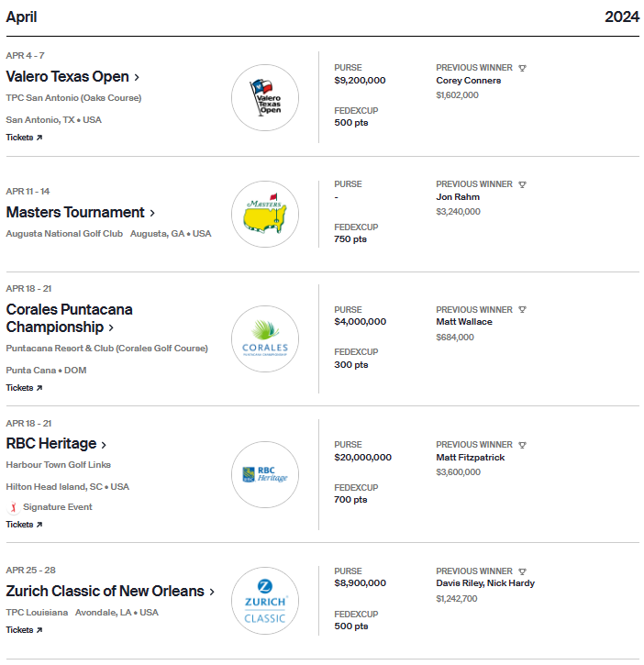Click the $4,000,000 purse value
The height and width of the screenshot is (665, 644).
click(361, 322)
